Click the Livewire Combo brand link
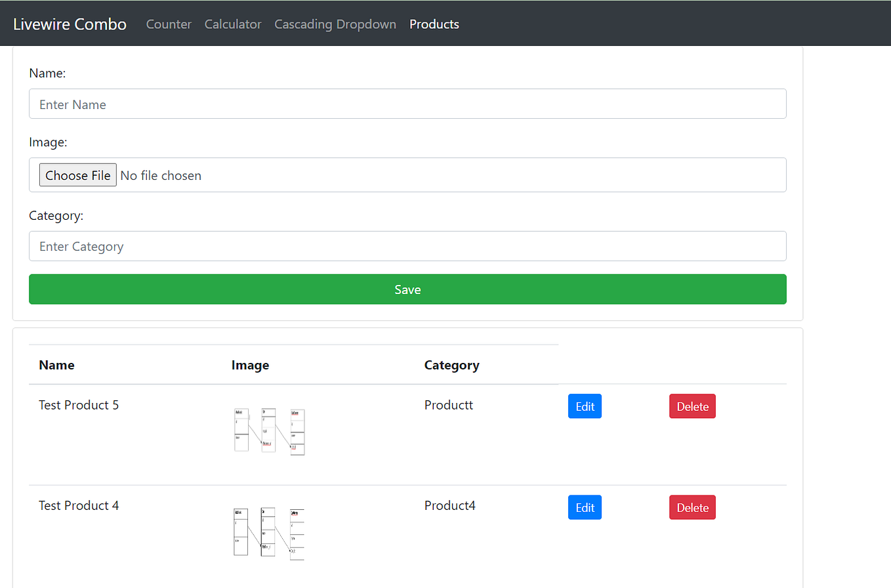 point(70,24)
